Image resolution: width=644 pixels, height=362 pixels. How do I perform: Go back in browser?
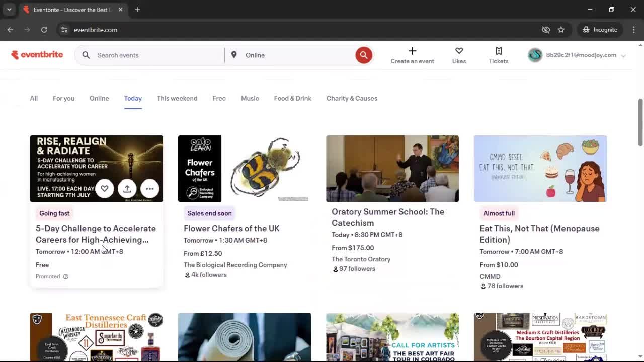click(10, 30)
